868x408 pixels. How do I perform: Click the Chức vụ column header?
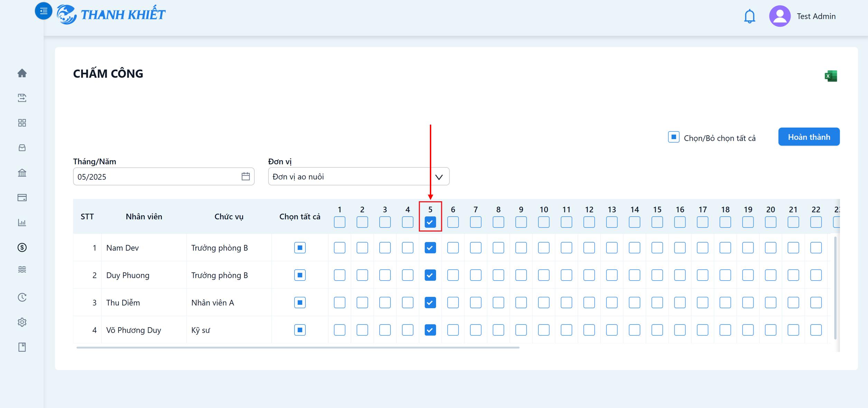pos(229,216)
